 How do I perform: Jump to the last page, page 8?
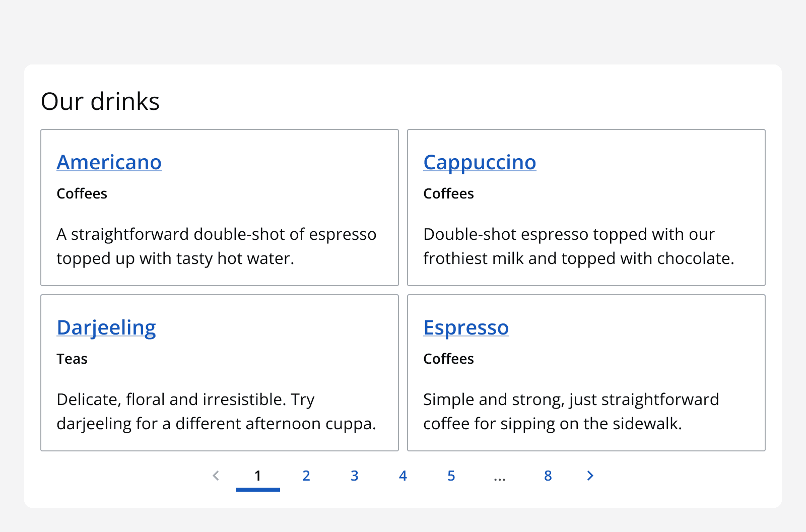pyautogui.click(x=548, y=476)
